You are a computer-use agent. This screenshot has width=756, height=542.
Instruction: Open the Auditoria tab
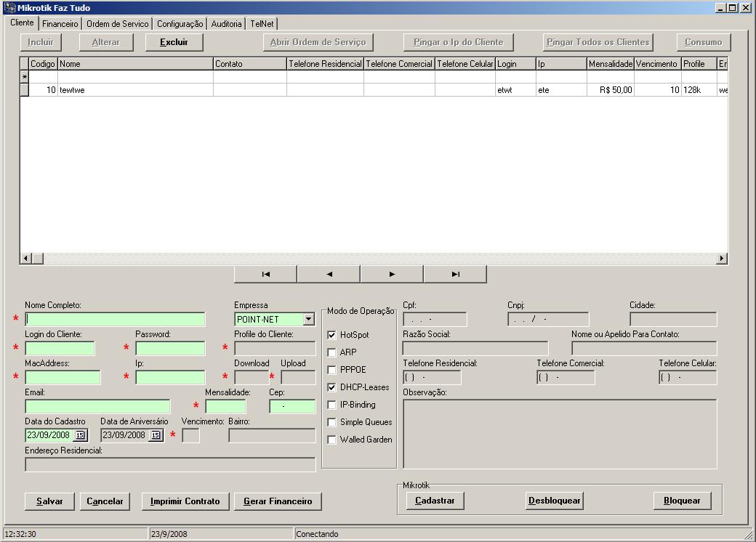pyautogui.click(x=226, y=24)
